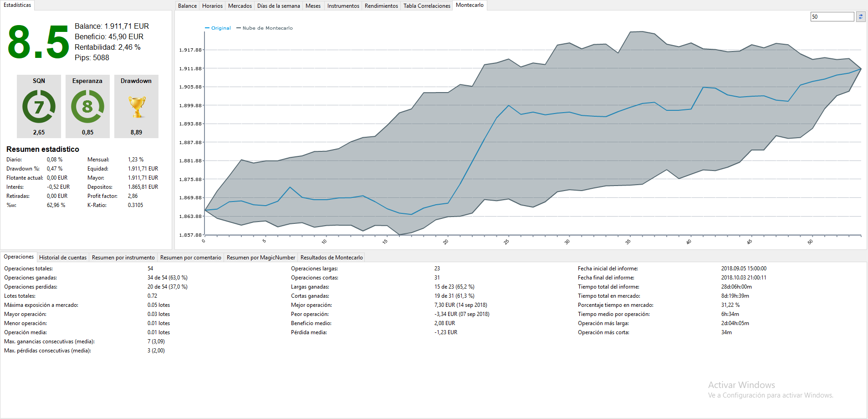Open the Mercados tab
This screenshot has height=419, width=868.
pos(240,6)
